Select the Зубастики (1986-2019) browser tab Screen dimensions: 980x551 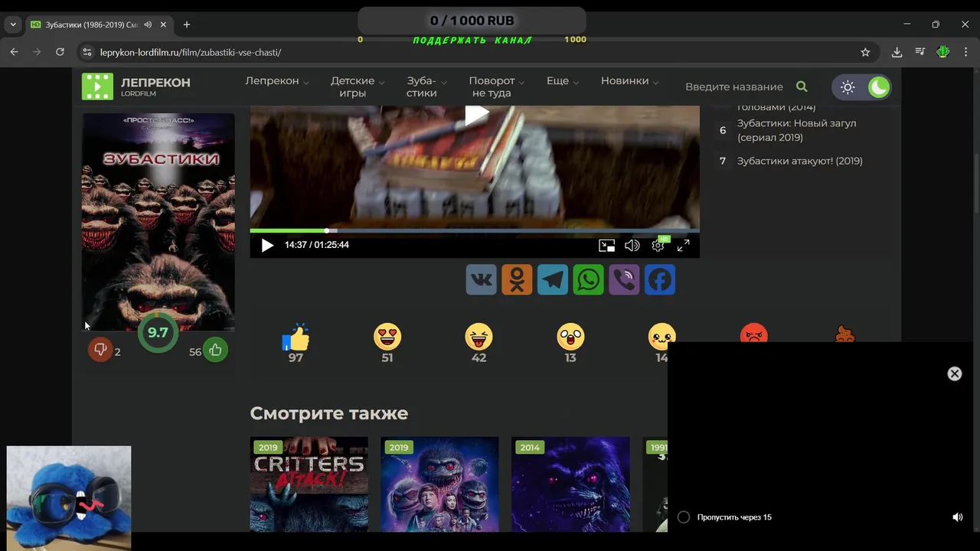tap(91, 24)
